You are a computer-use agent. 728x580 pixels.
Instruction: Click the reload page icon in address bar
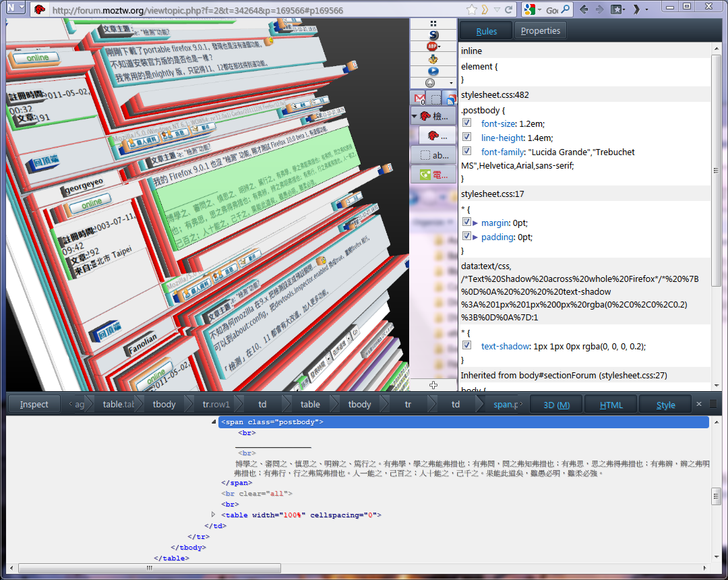click(x=509, y=9)
